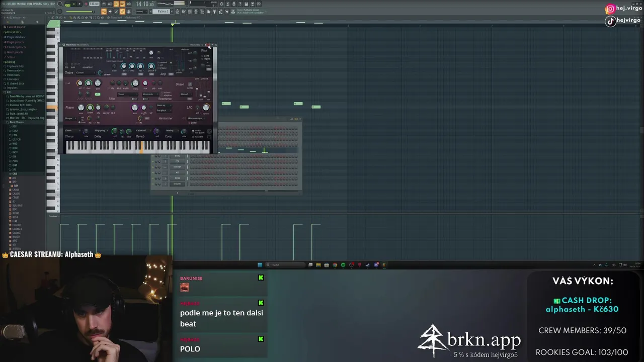Click the highlighted orange key on Machinery keyboard
Screen dimensions: 644x362
point(141,147)
